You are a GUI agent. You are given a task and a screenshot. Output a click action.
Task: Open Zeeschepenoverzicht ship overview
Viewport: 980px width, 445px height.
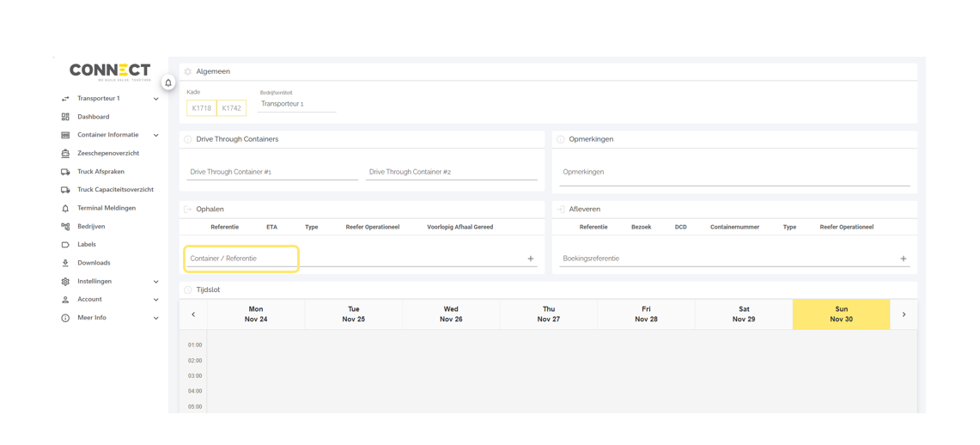[x=107, y=153]
